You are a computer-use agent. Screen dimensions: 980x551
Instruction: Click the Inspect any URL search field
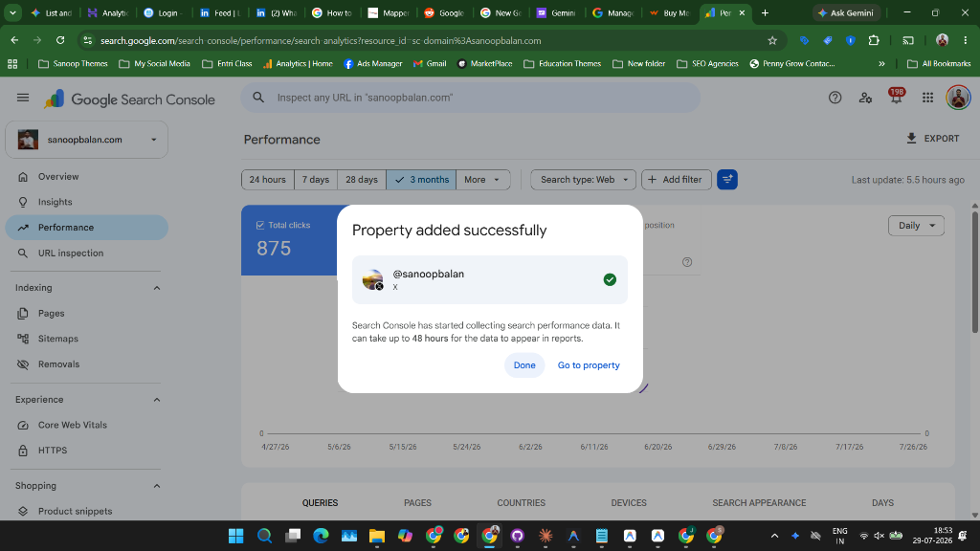[x=470, y=98]
